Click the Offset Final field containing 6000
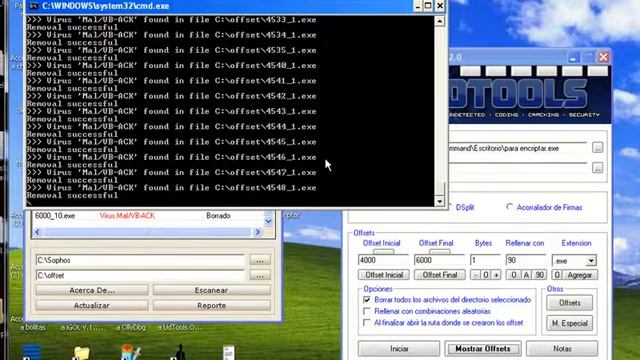 tap(439, 260)
